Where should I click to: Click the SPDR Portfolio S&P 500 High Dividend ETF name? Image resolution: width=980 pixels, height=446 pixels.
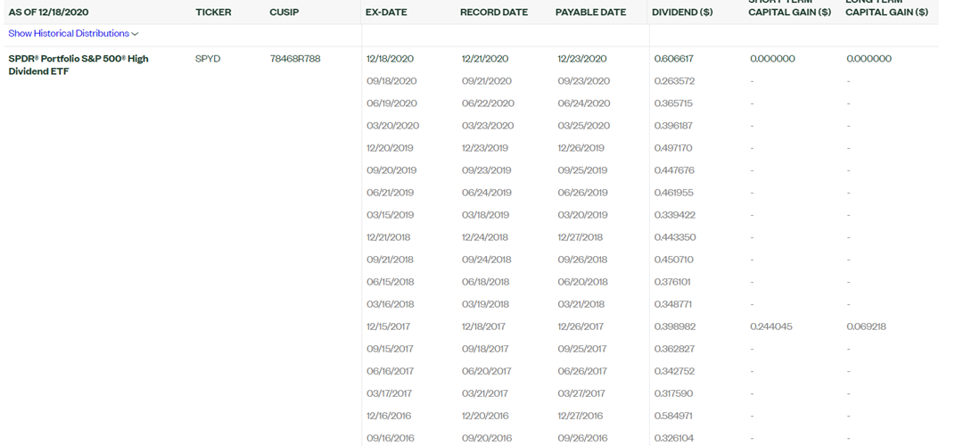78,65
